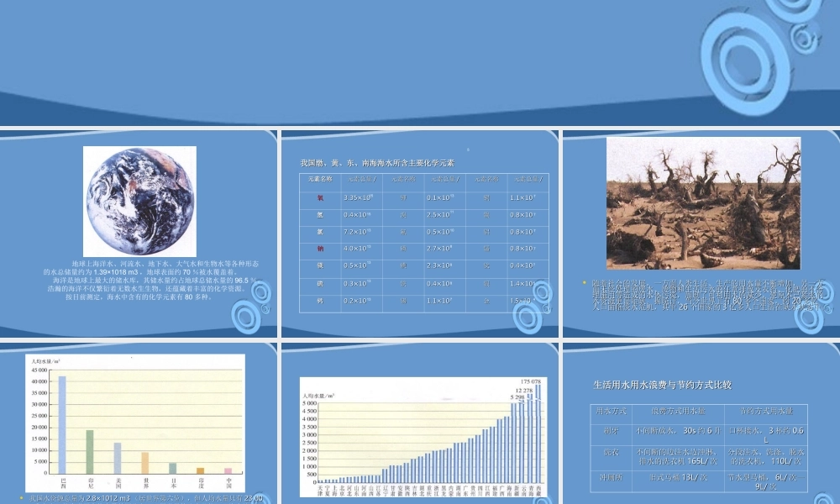This screenshot has width=840, height=504.
Task: Click the dead trees desert photograph
Action: (x=703, y=203)
